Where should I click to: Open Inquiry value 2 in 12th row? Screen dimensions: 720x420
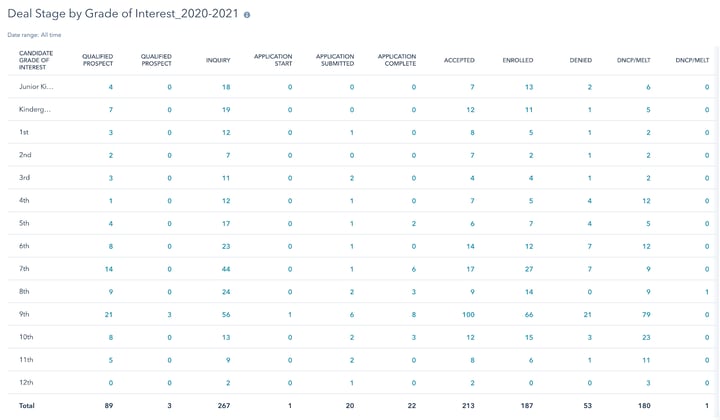tap(228, 383)
